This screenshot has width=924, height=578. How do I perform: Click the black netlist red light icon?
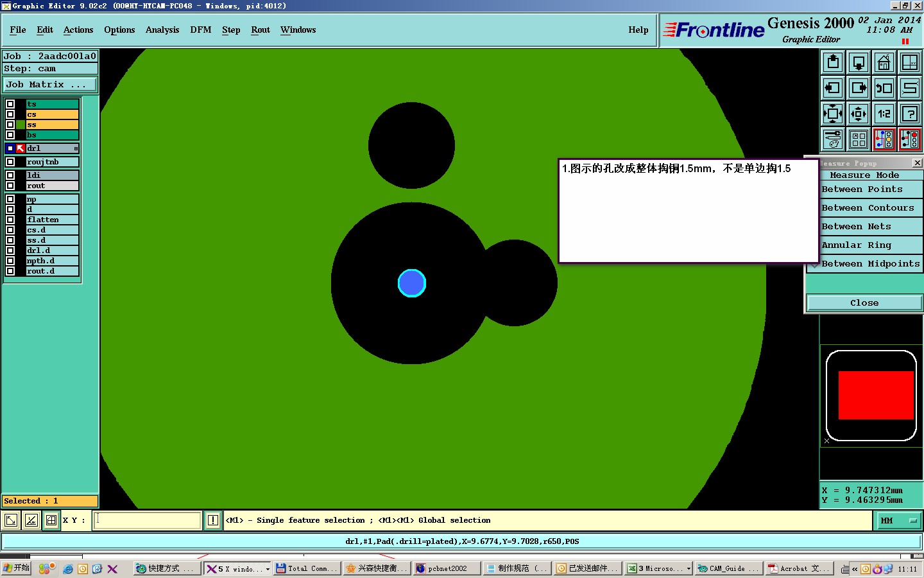pyautogui.click(x=910, y=139)
